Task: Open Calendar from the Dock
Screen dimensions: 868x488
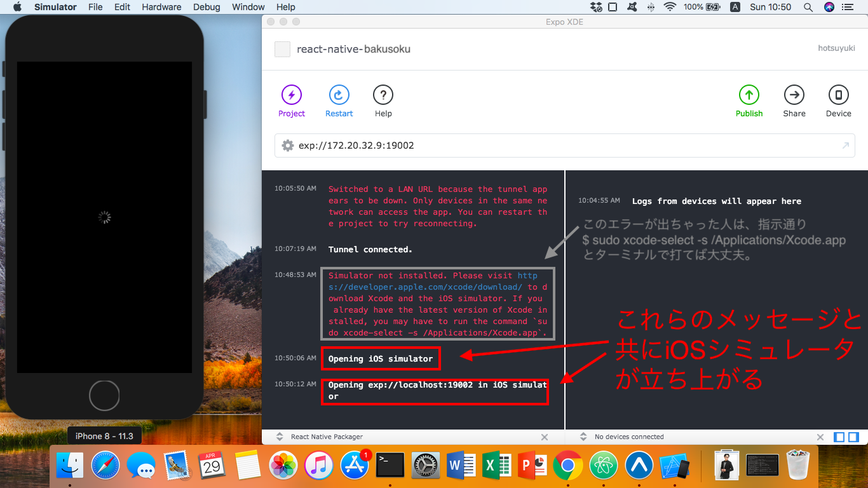Action: pyautogui.click(x=212, y=466)
